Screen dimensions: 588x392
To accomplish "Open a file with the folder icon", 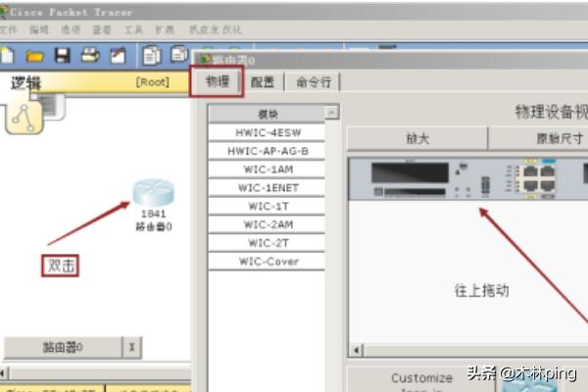I will point(35,56).
